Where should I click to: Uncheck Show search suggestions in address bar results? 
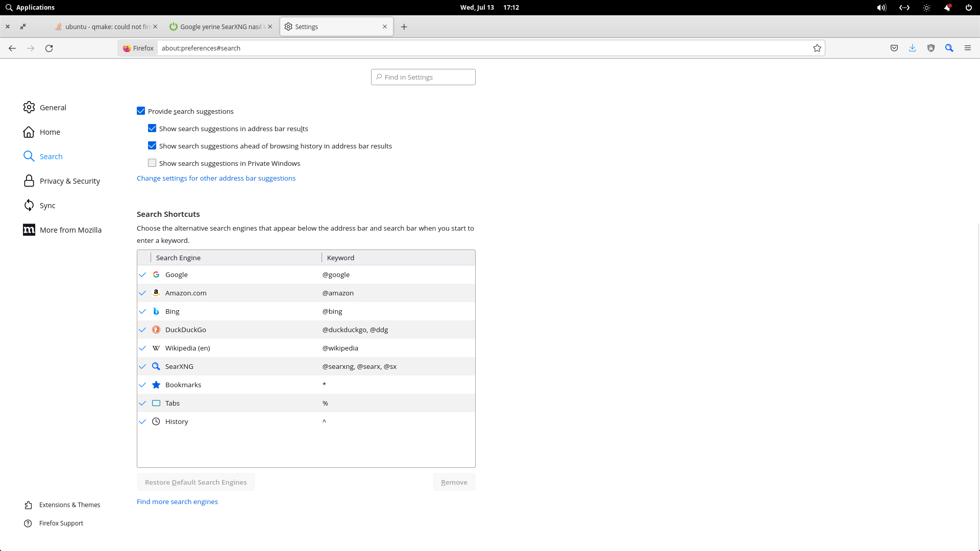[x=152, y=128]
